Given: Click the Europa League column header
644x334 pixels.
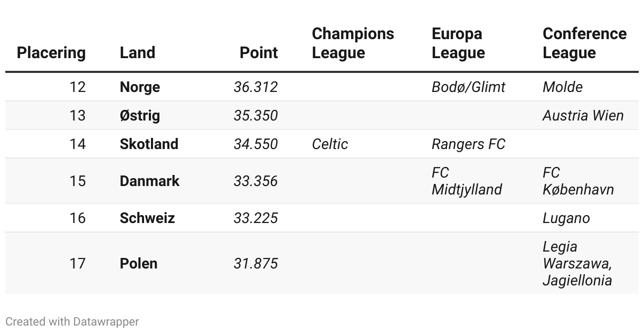Looking at the screenshot, I should (458, 43).
